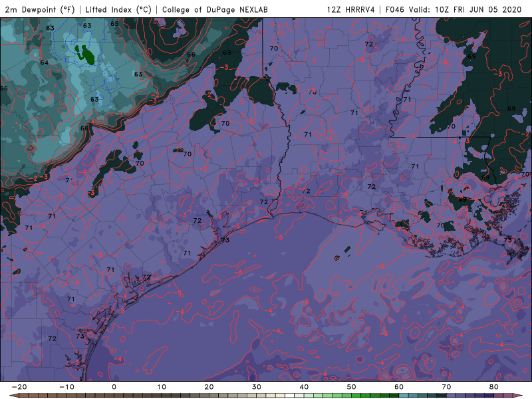This screenshot has width=532, height=399.
Task: Click the '65' dewpoint value on map
Action: (114, 23)
